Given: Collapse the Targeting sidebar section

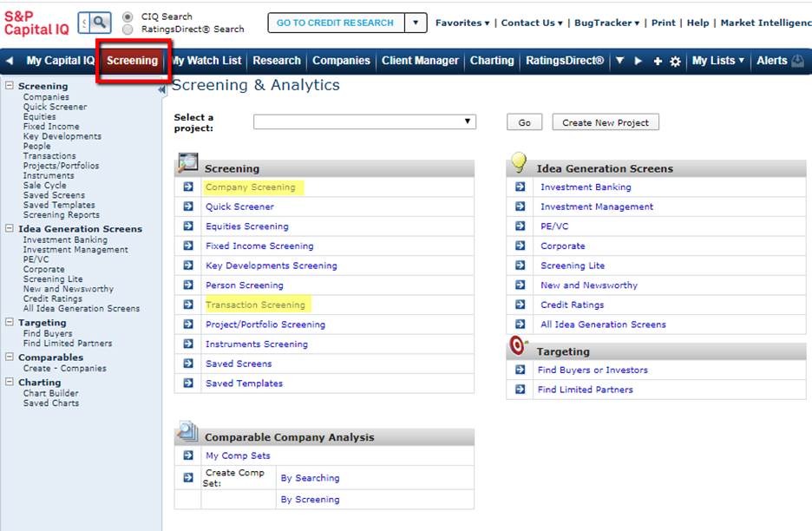Looking at the screenshot, I should 10,322.
